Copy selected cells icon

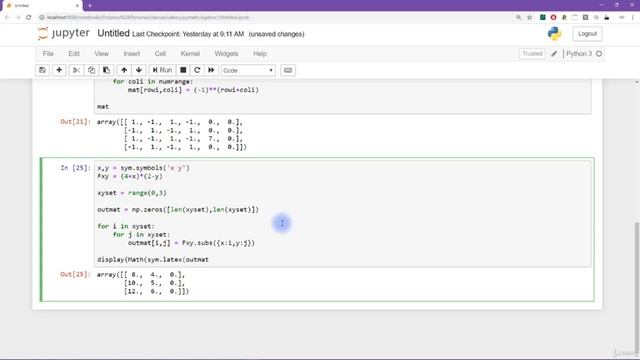pos(91,70)
